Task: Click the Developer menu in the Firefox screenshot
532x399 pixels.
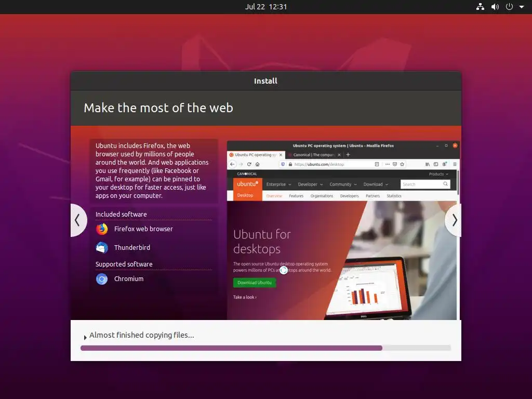Action: (310, 184)
